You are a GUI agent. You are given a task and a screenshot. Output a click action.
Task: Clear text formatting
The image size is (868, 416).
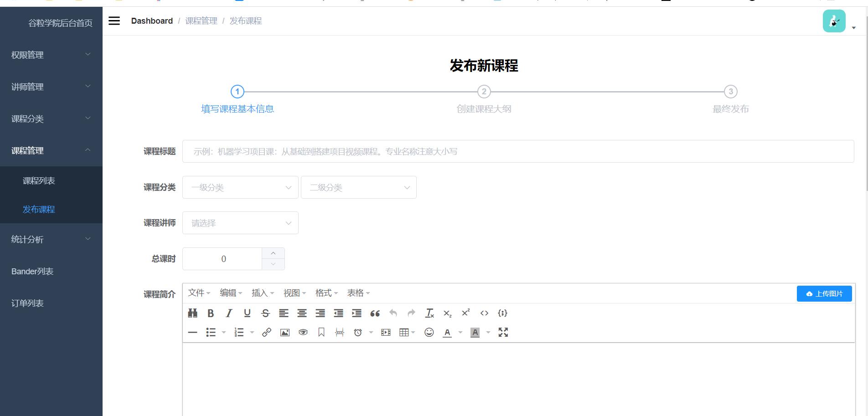click(429, 313)
